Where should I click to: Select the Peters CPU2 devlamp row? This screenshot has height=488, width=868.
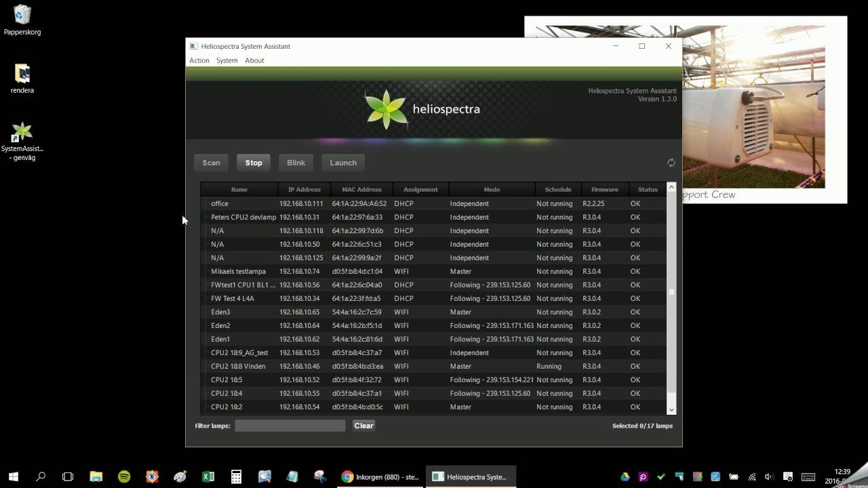point(433,217)
